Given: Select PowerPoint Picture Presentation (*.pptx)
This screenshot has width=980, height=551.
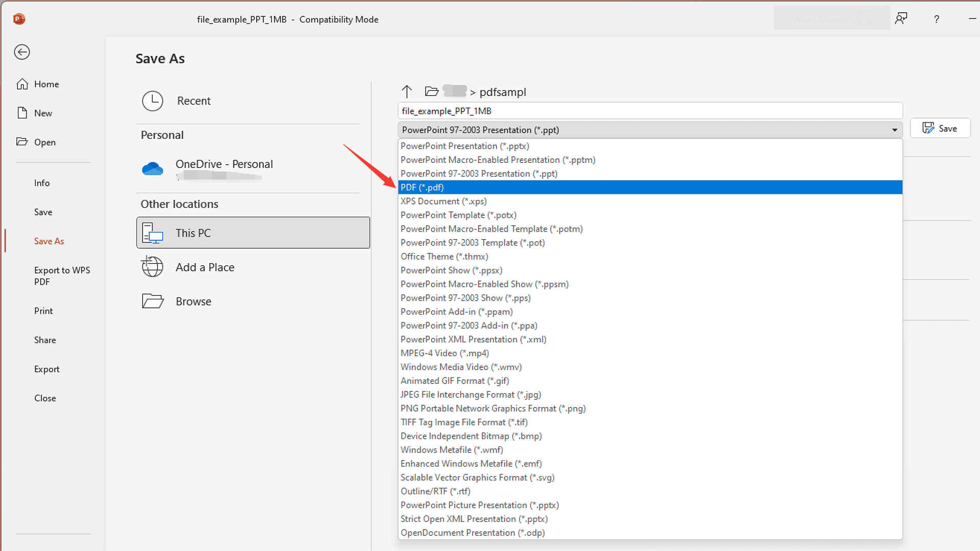Looking at the screenshot, I should [x=650, y=505].
